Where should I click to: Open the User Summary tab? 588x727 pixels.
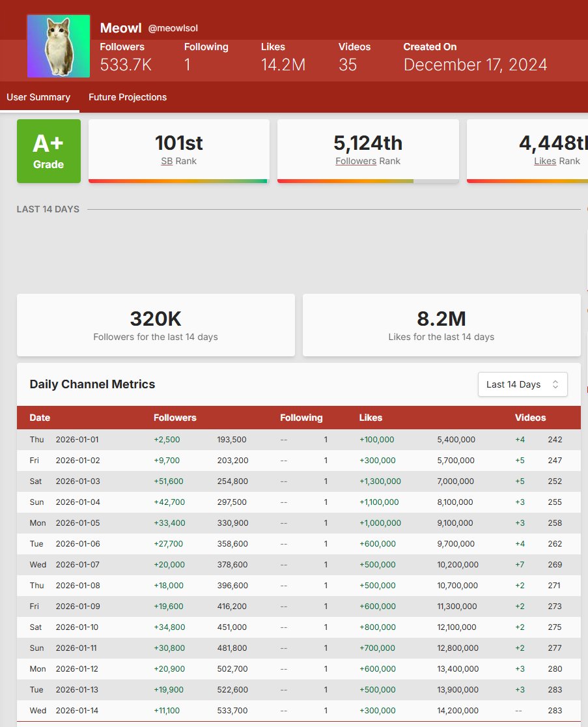[38, 97]
